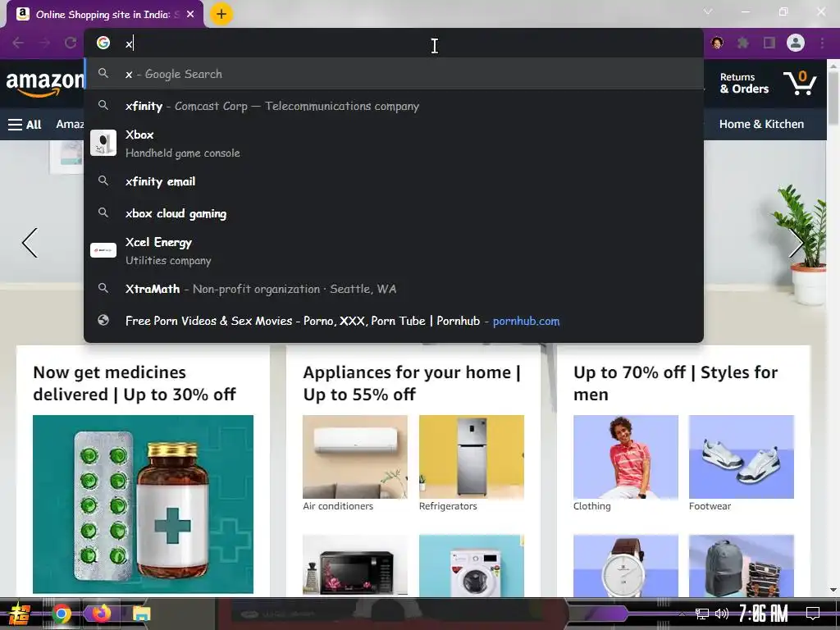This screenshot has width=840, height=630.
Task: Open File Explorer from the taskbar
Action: [141, 614]
